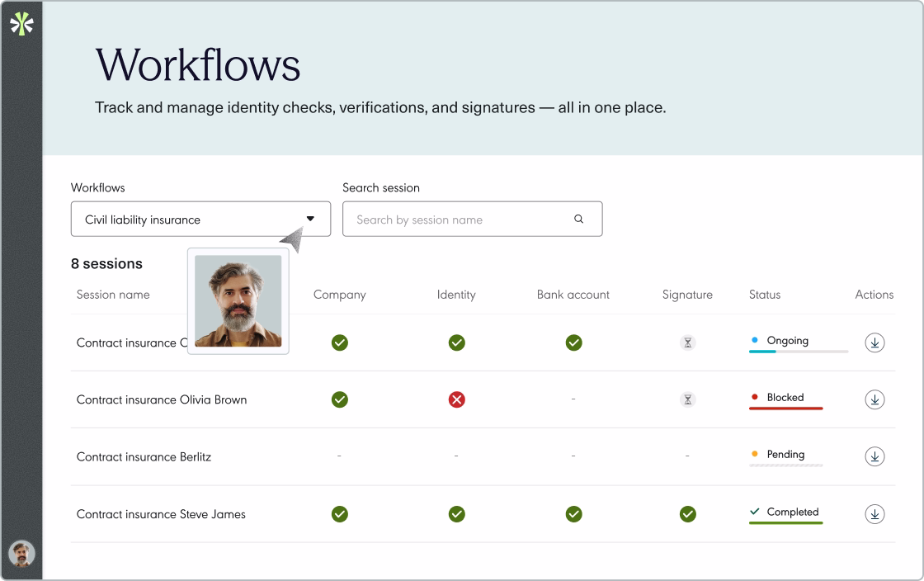924x581 pixels.
Task: Download the Berlitz session
Action: tap(874, 456)
